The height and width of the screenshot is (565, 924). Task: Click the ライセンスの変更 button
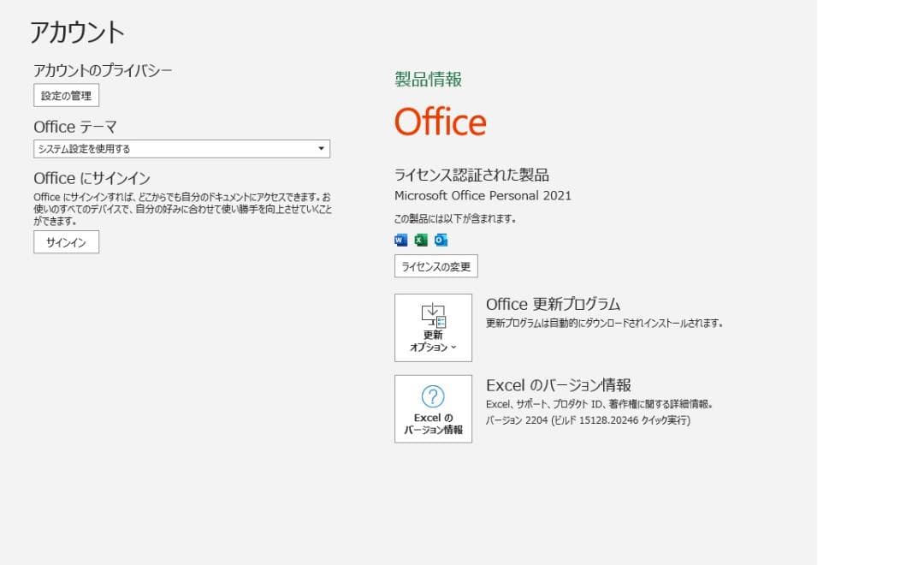(436, 266)
